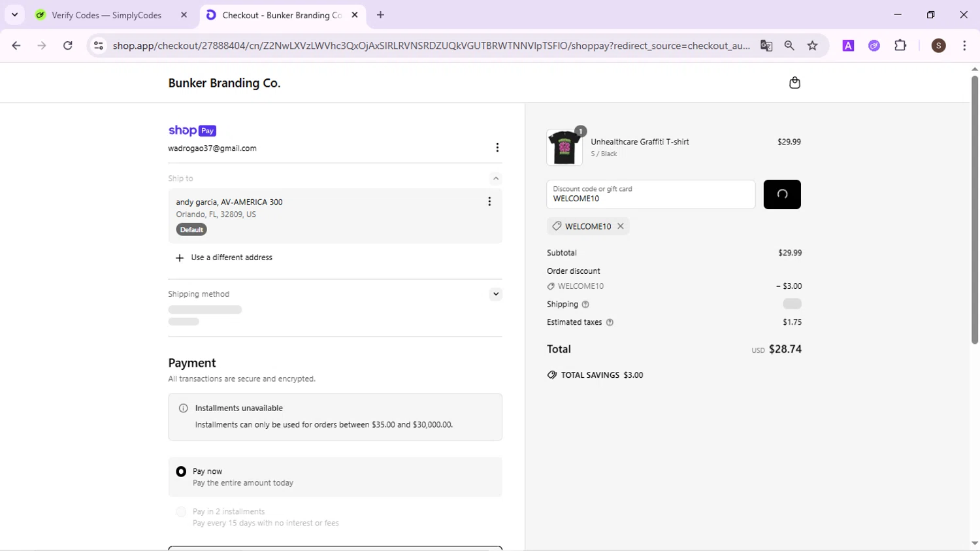Viewport: 980px width, 551px height.
Task: Click the Total $28.74 amount
Action: (x=785, y=349)
